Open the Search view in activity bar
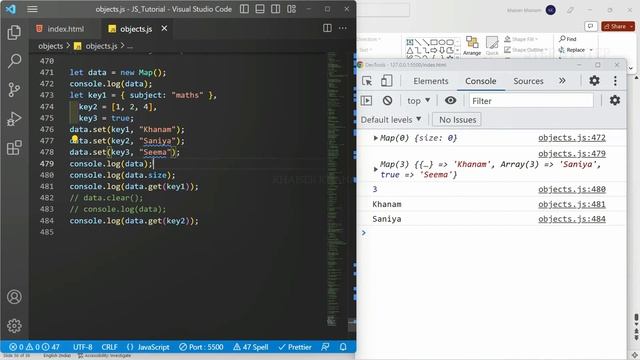 [x=14, y=61]
